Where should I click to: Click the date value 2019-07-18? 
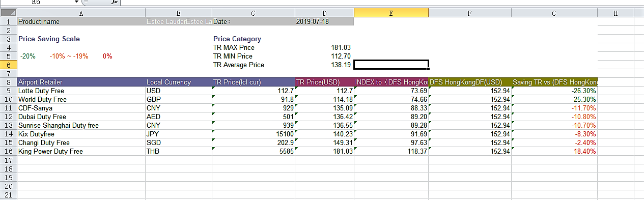point(324,22)
